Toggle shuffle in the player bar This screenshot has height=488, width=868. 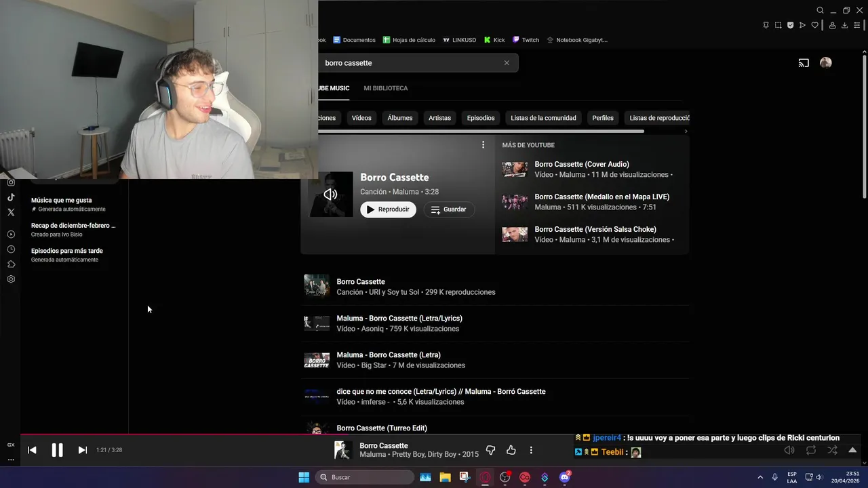click(832, 450)
